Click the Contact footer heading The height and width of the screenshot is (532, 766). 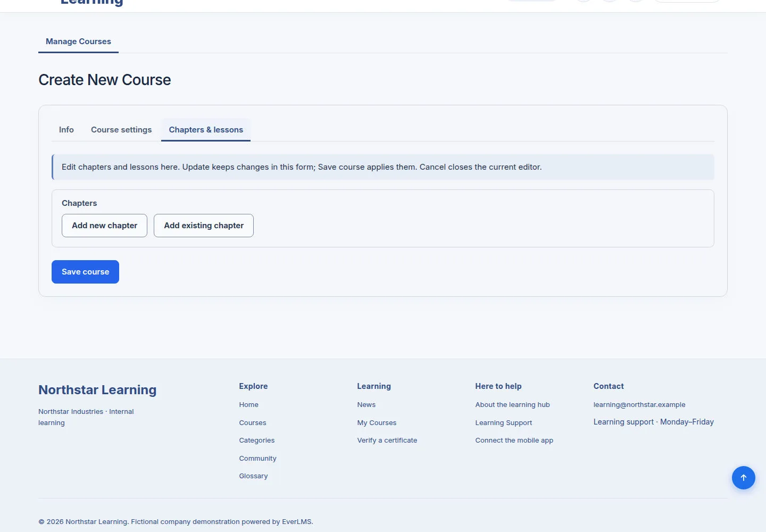[x=609, y=386]
